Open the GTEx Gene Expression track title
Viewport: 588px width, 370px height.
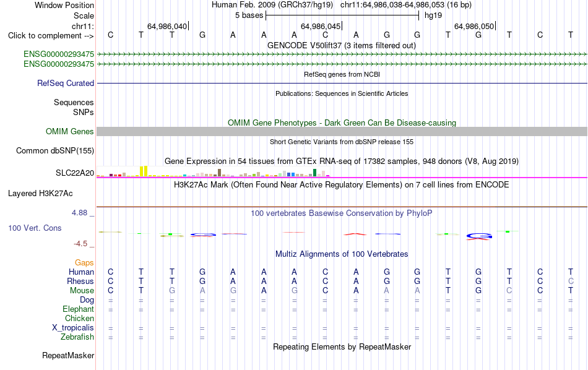point(342,161)
